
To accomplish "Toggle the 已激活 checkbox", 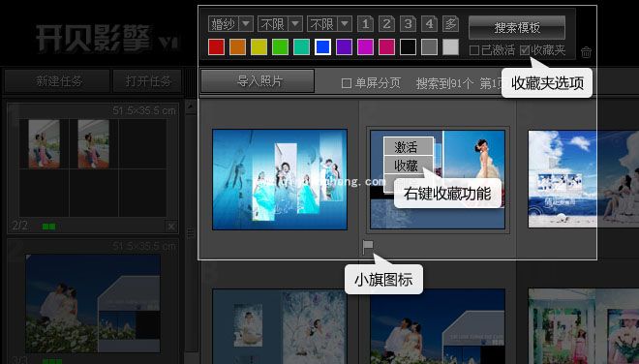I will 474,50.
